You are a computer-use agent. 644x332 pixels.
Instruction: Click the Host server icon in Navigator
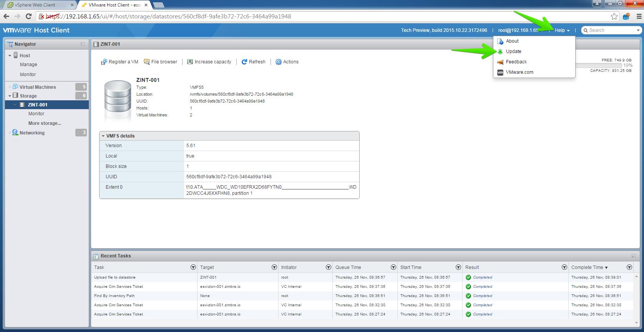tap(16, 55)
